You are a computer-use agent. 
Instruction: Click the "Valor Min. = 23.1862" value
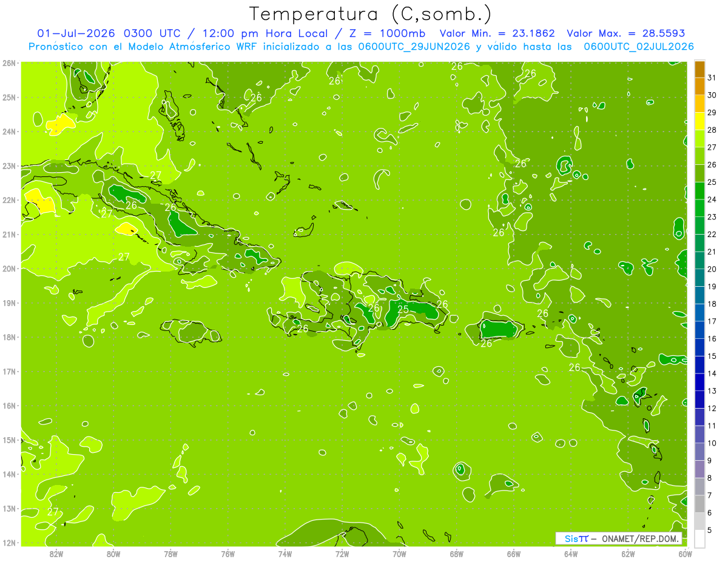pyautogui.click(x=497, y=33)
